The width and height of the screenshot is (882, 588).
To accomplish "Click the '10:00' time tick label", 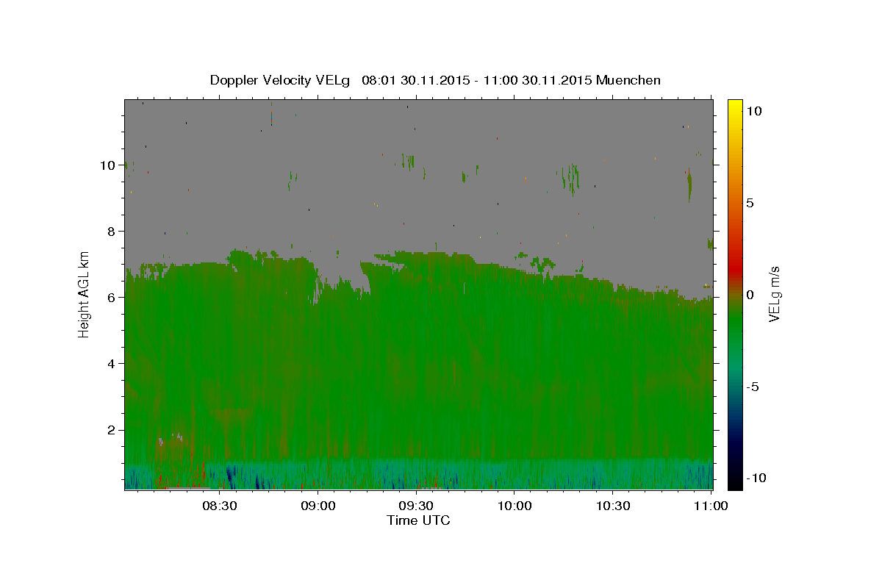I will tap(514, 506).
